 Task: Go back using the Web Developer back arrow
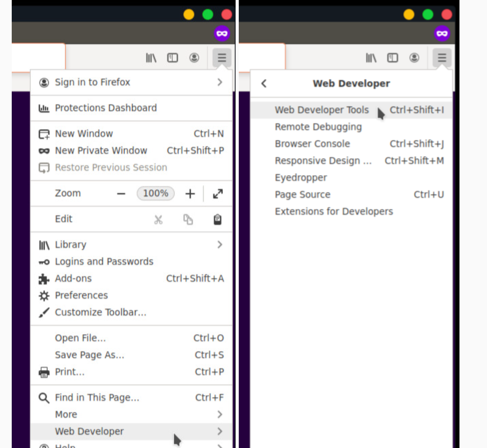click(264, 83)
